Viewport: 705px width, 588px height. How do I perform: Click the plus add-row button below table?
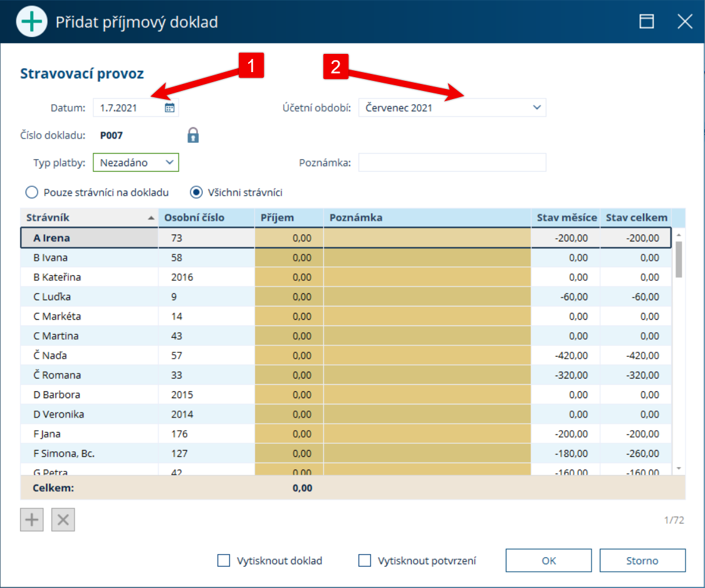[32, 520]
